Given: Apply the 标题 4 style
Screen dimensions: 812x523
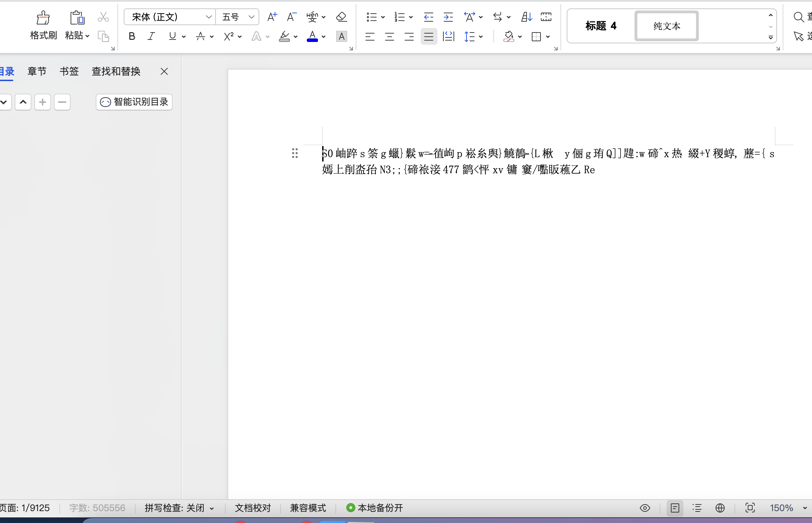Looking at the screenshot, I should 601,26.
